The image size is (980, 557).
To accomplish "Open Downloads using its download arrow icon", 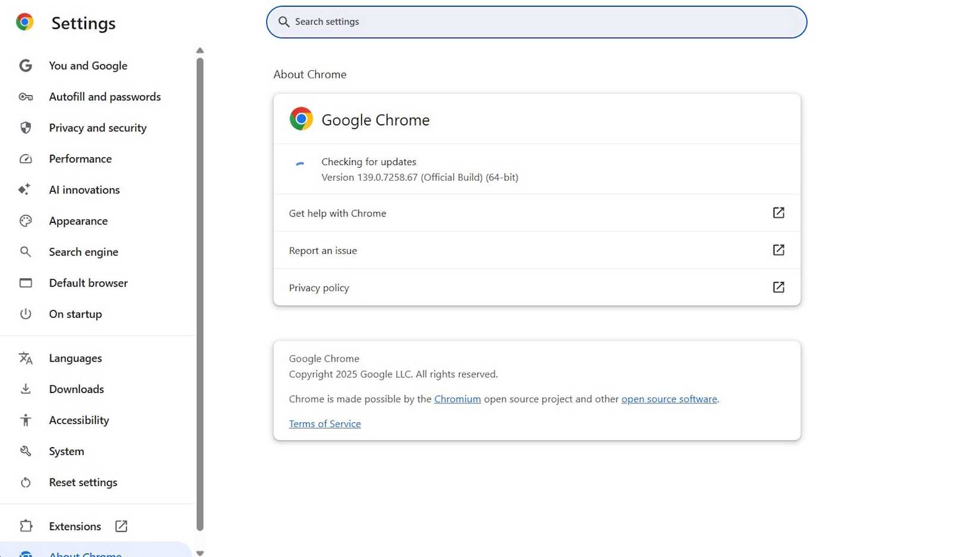I will coord(26,389).
